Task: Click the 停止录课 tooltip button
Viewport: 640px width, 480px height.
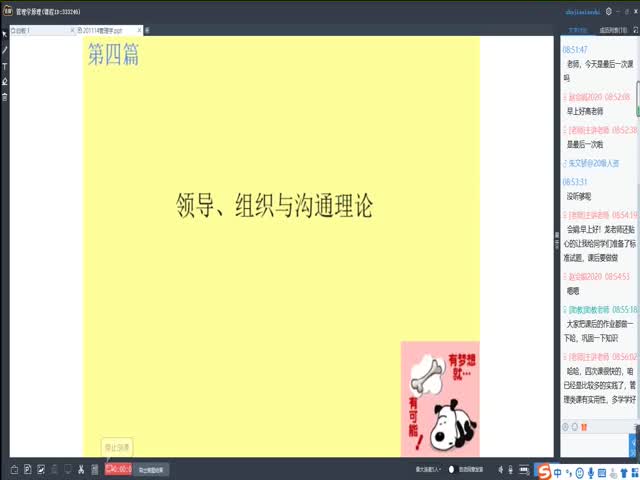Action: (117, 448)
